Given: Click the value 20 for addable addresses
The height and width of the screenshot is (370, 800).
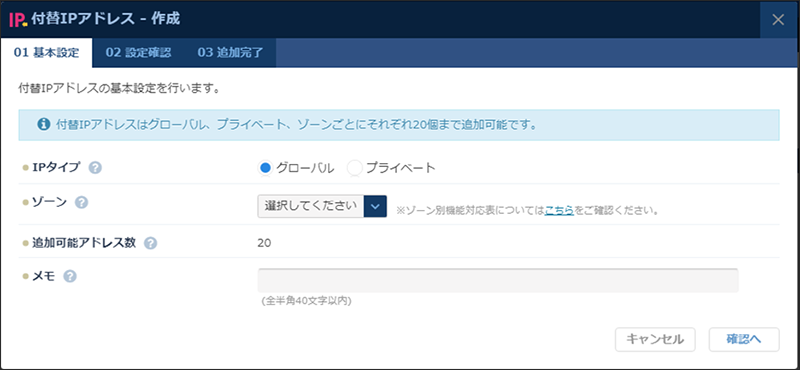Looking at the screenshot, I should pos(264,243).
